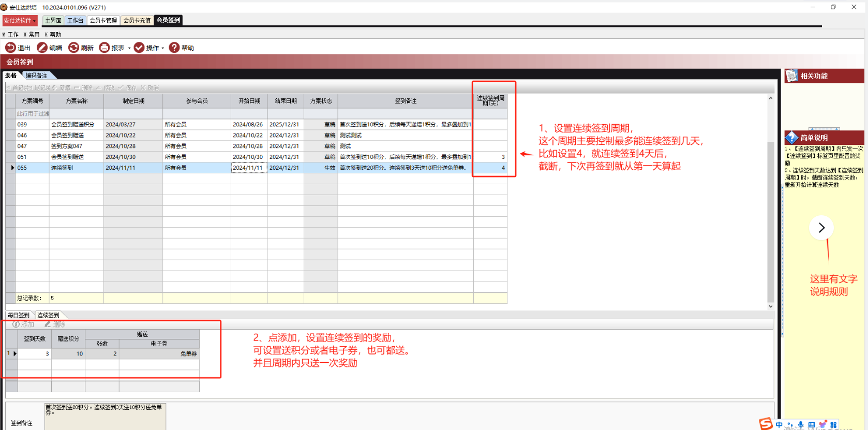Click the 报表 (report) printer icon
This screenshot has width=868, height=430.
(104, 48)
